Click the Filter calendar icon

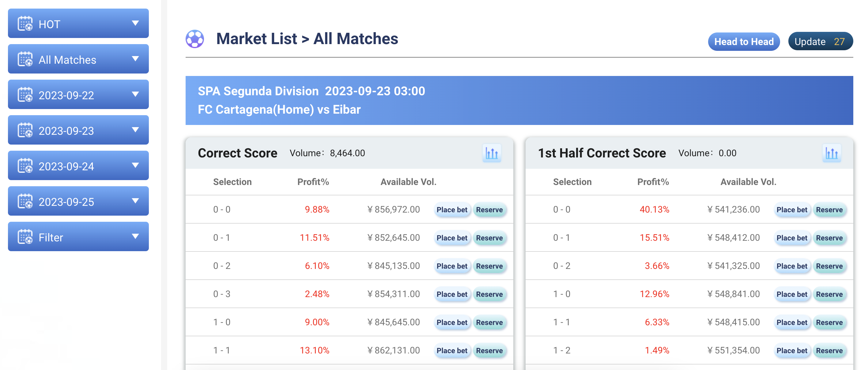pyautogui.click(x=25, y=237)
